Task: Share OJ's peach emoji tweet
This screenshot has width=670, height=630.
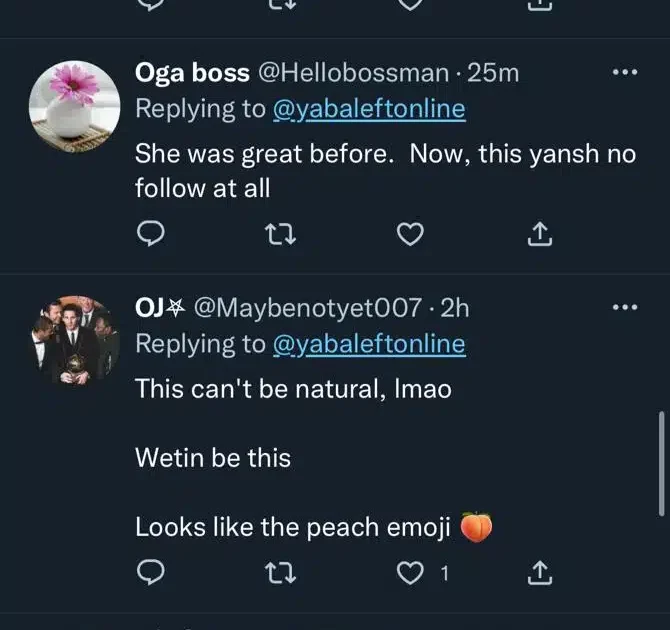Action: click(x=539, y=572)
